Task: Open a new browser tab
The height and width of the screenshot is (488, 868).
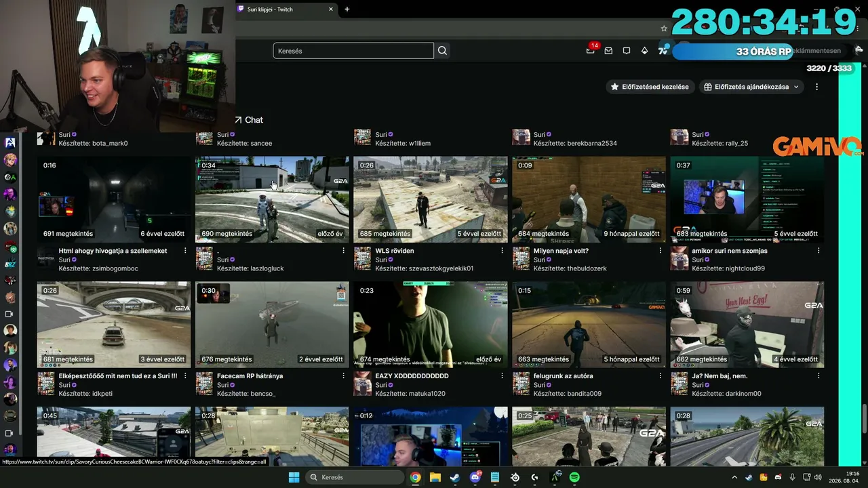Action: point(347,9)
